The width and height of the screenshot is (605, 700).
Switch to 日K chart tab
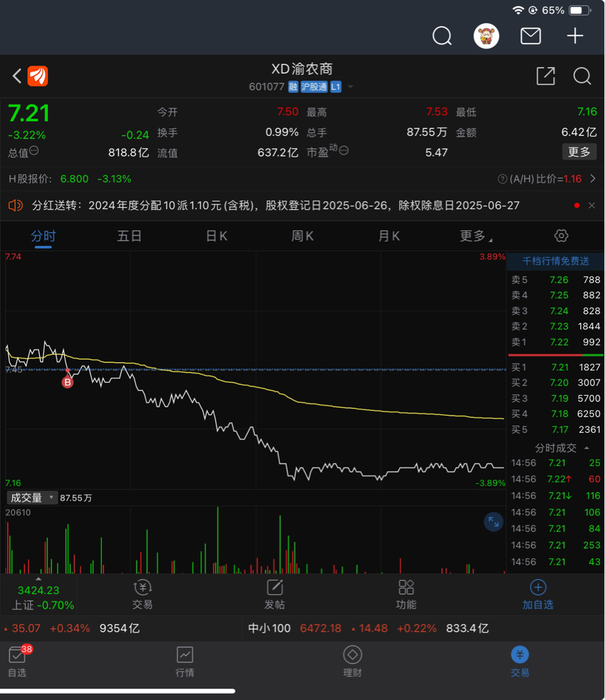pyautogui.click(x=217, y=236)
